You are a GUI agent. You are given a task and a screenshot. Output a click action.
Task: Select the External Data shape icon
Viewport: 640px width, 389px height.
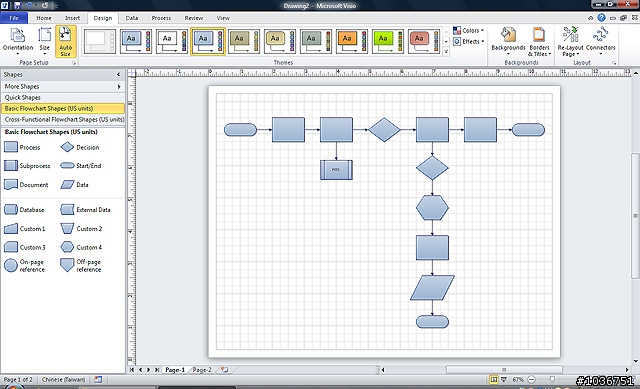(x=67, y=210)
